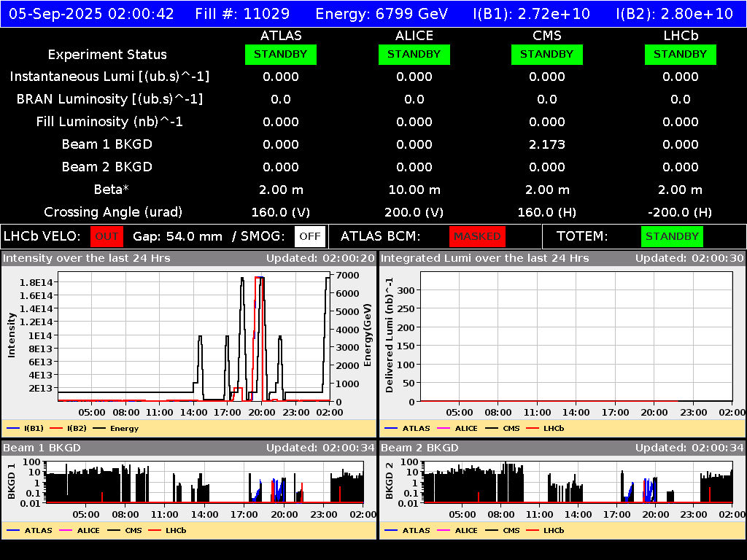Click the Energy(GeV) axis label
Screen dimensions: 747x560
pos(368,335)
